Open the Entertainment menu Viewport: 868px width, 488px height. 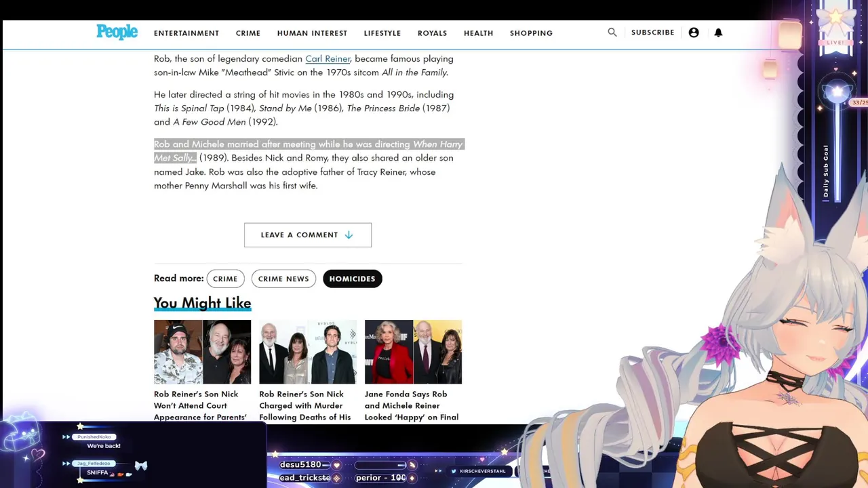click(186, 33)
